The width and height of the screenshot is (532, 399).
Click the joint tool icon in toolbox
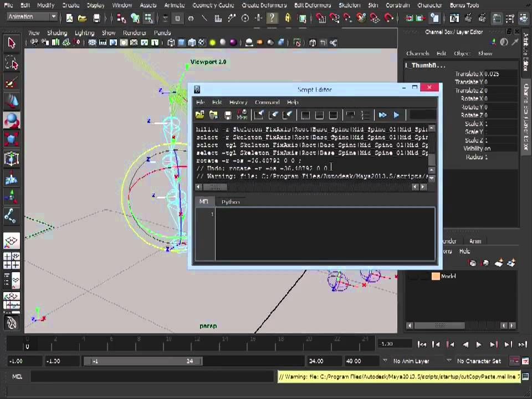pyautogui.click(x=12, y=216)
